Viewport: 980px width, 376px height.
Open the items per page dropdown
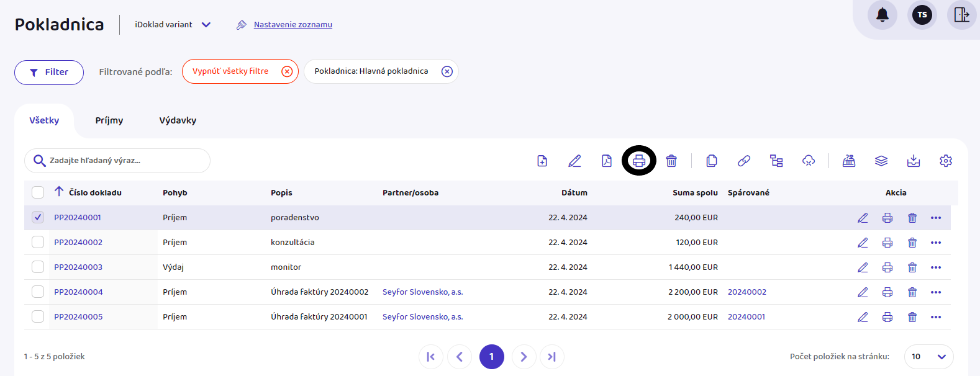[928, 357]
